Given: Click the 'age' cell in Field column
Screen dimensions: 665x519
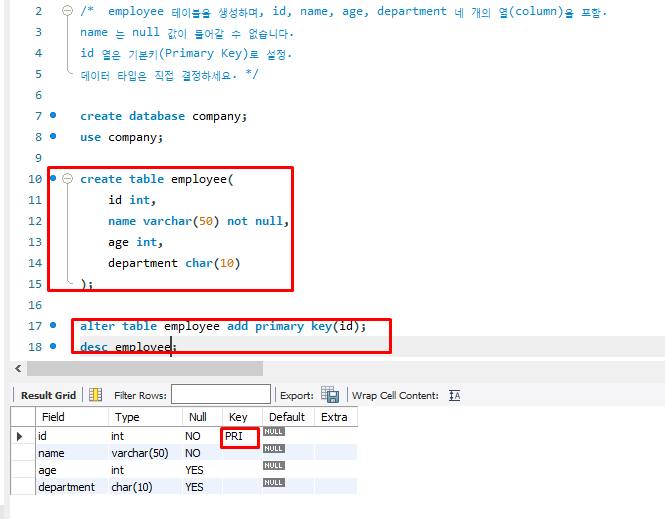Looking at the screenshot, I should 72,470.
